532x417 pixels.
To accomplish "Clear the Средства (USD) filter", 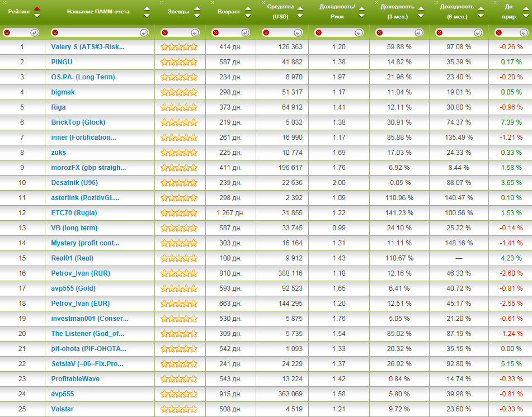I will [266, 32].
